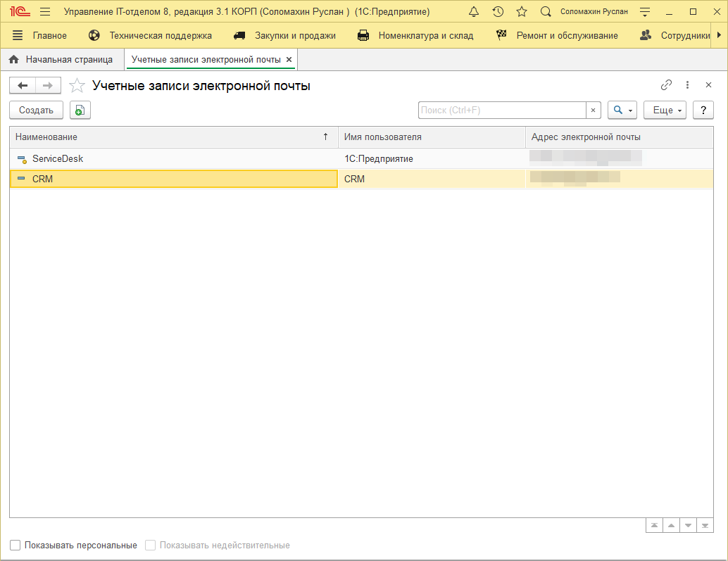Toggle Показывать недействительные checkbox
The height and width of the screenshot is (561, 728).
click(x=150, y=545)
